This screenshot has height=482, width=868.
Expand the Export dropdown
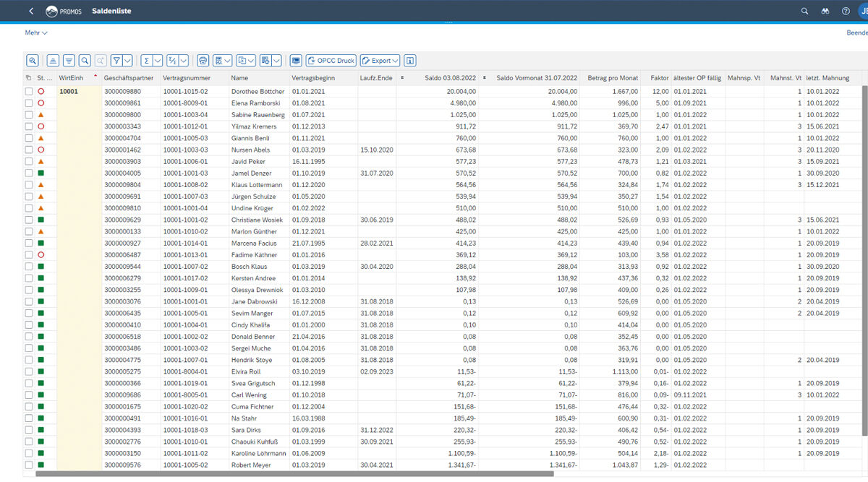tap(380, 61)
